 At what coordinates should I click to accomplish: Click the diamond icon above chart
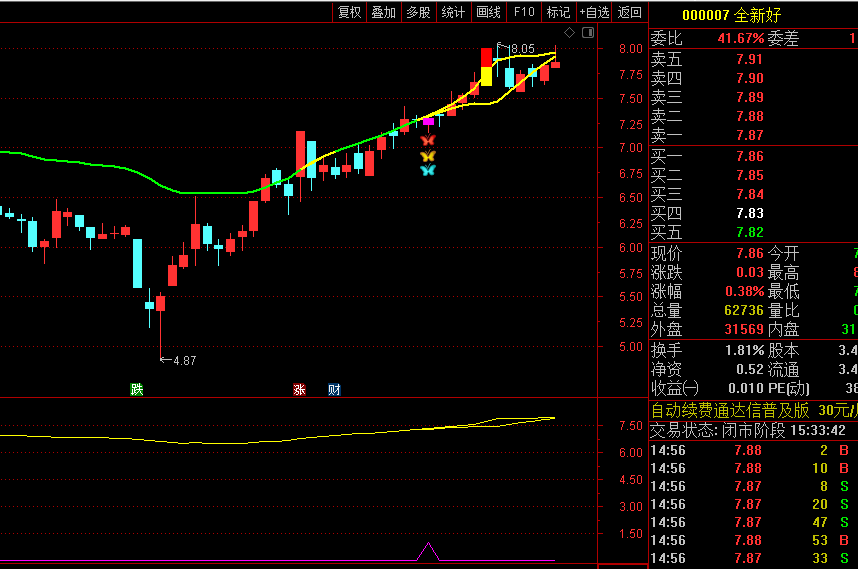pyautogui.click(x=570, y=33)
